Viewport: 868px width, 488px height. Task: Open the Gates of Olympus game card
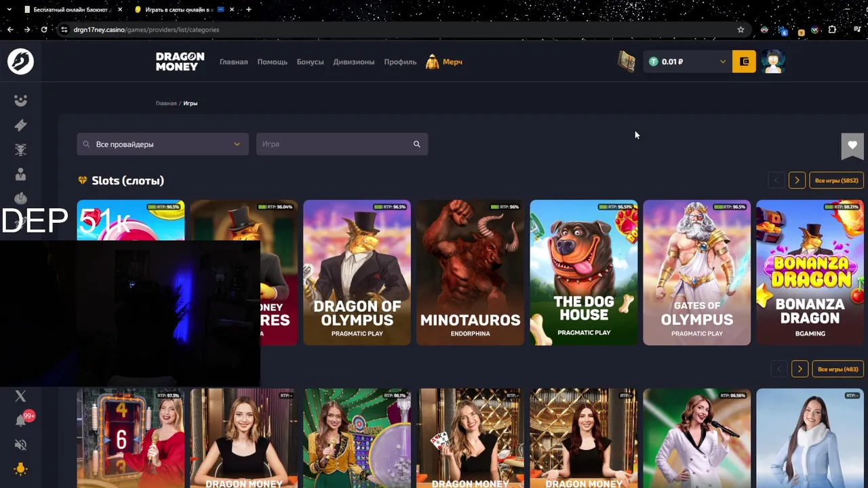click(696, 272)
